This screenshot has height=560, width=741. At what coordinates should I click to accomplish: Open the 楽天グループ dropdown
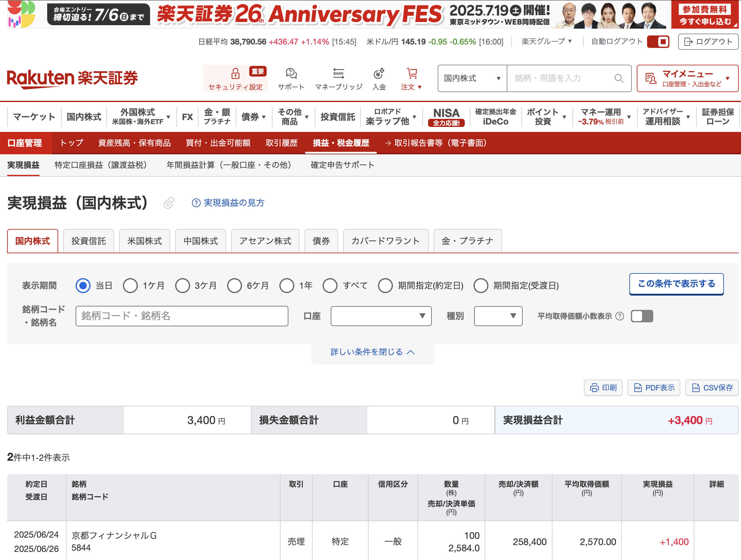(x=546, y=41)
